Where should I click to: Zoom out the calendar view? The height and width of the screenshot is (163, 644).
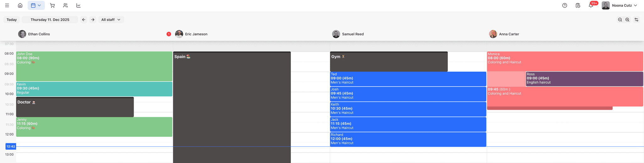620,20
